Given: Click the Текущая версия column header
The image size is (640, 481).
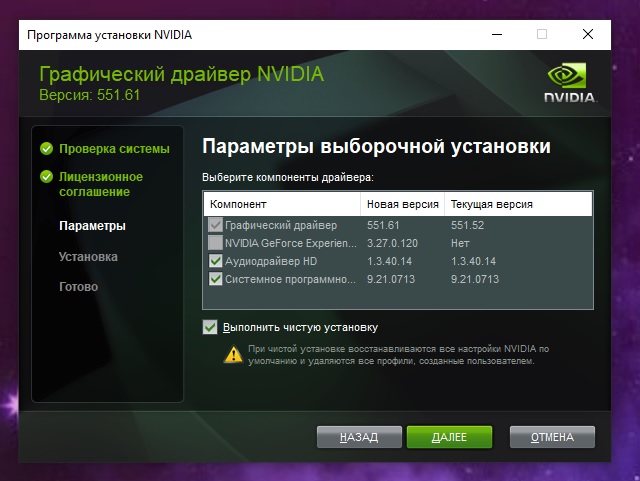Looking at the screenshot, I should (x=518, y=204).
